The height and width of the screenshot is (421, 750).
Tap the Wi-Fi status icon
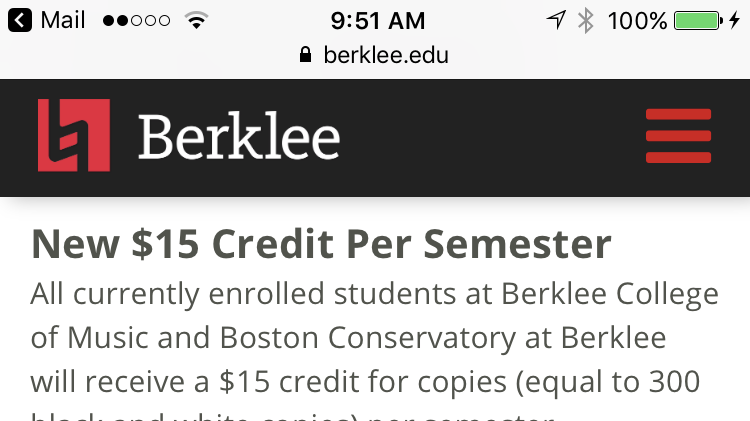pyautogui.click(x=196, y=20)
